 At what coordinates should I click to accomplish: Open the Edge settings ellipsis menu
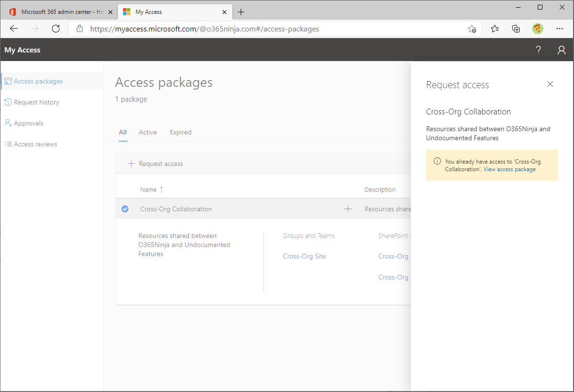point(559,29)
